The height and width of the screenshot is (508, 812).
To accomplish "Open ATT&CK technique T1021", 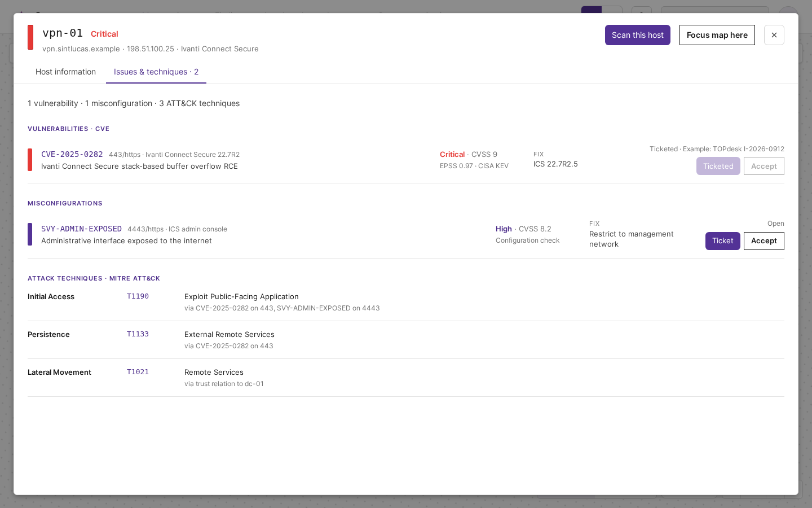I will 138,372.
